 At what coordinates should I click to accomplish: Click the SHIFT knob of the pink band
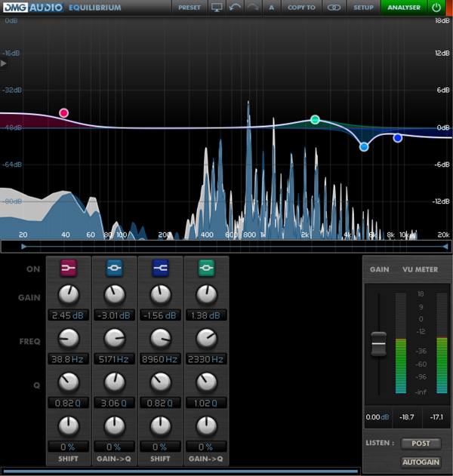(x=69, y=426)
